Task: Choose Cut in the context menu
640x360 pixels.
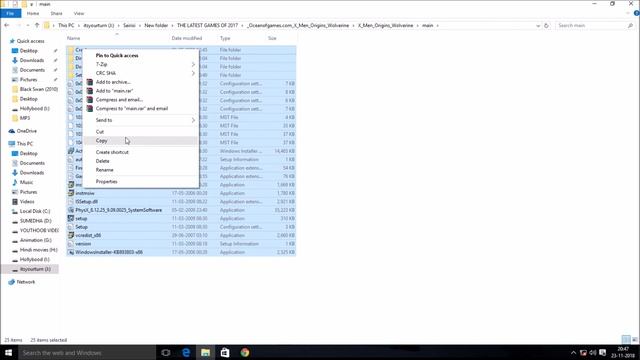Action: (141, 132)
